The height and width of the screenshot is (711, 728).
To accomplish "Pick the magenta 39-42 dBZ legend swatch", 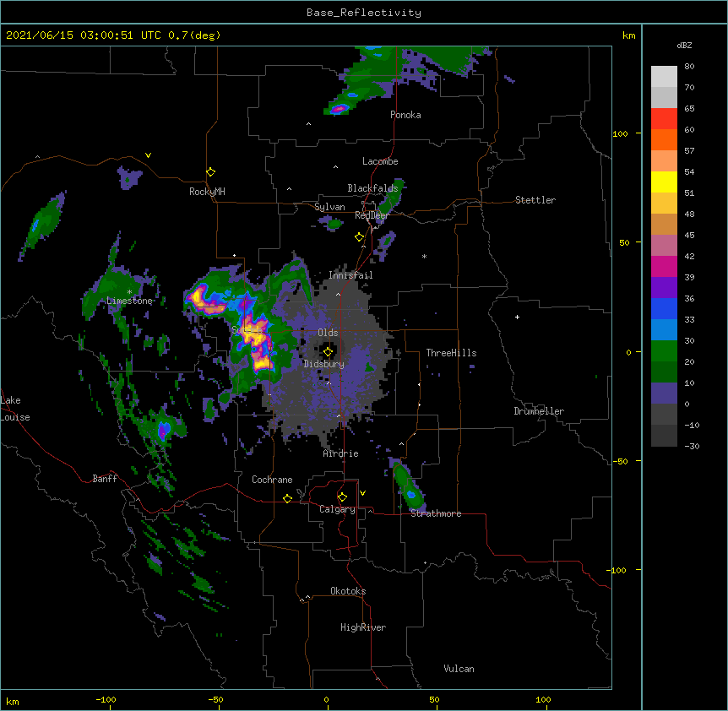I will [x=664, y=266].
